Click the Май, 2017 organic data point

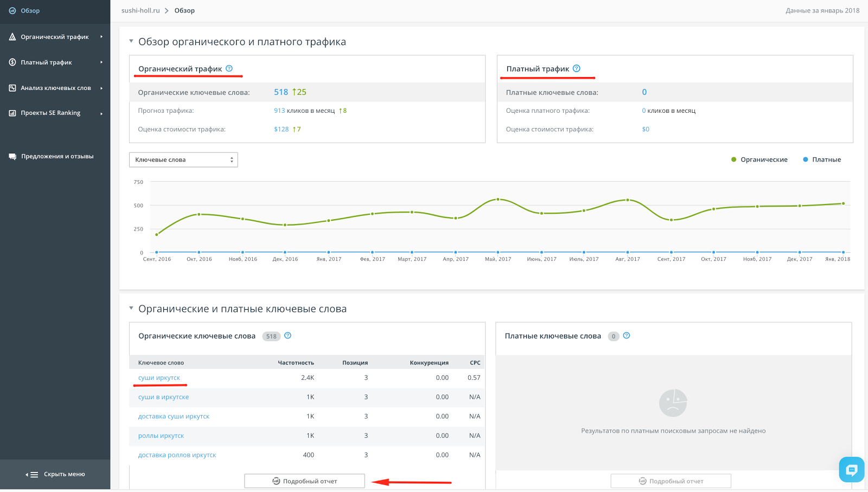pos(498,199)
